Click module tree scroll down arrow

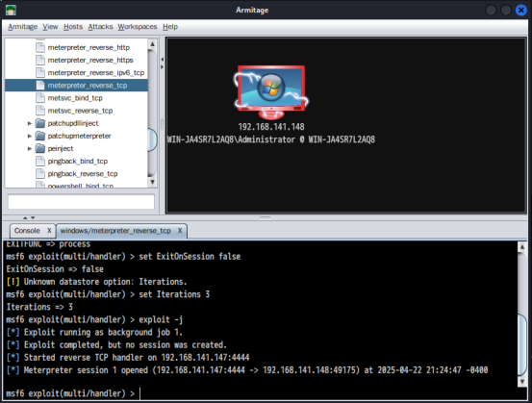pos(152,182)
